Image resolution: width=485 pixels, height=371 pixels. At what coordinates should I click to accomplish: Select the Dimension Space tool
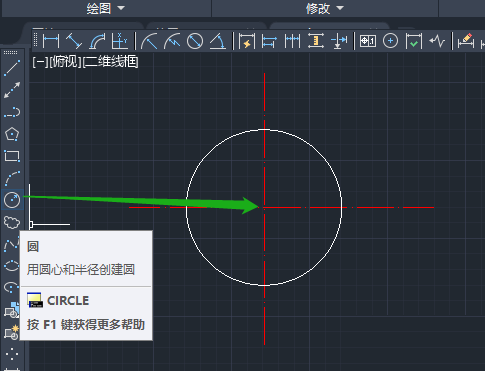click(x=315, y=41)
